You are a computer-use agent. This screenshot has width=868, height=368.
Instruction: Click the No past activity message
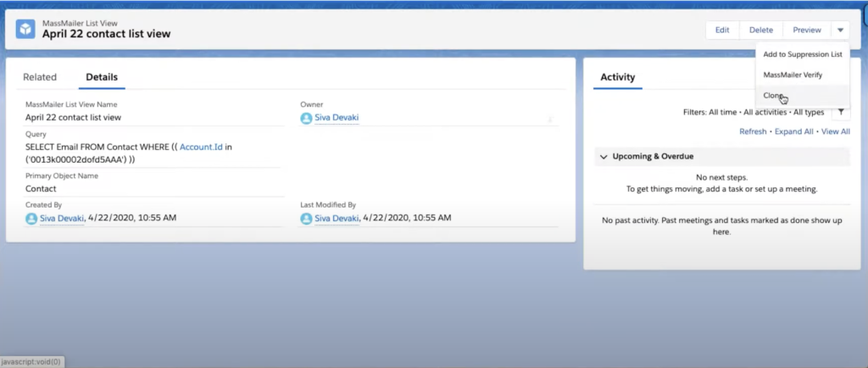(x=722, y=226)
